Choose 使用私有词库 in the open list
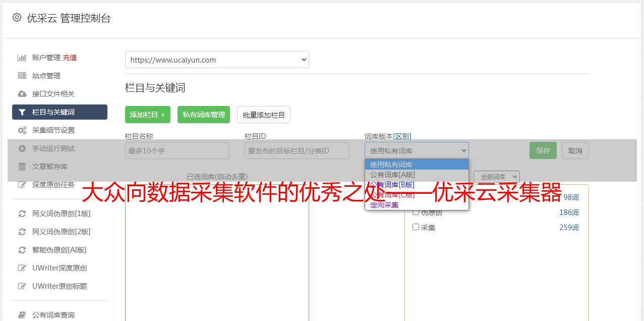Image resolution: width=644 pixels, height=321 pixels. 417,165
